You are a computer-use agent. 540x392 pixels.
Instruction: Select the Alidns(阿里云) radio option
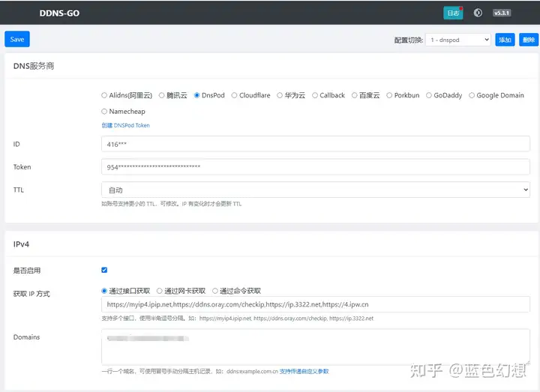click(x=104, y=95)
